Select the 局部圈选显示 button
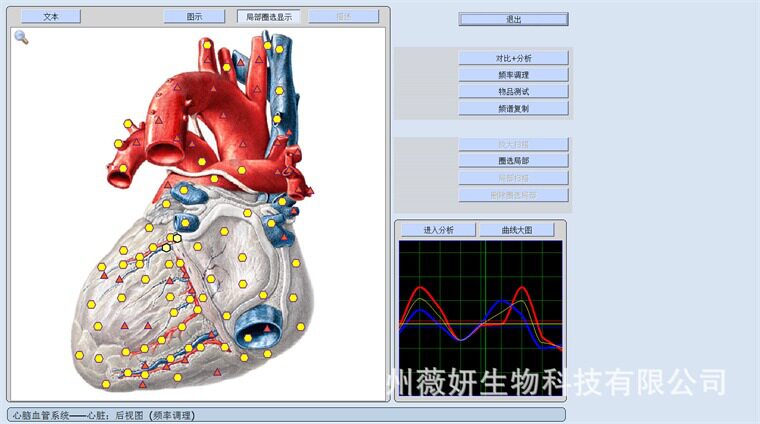 (269, 16)
